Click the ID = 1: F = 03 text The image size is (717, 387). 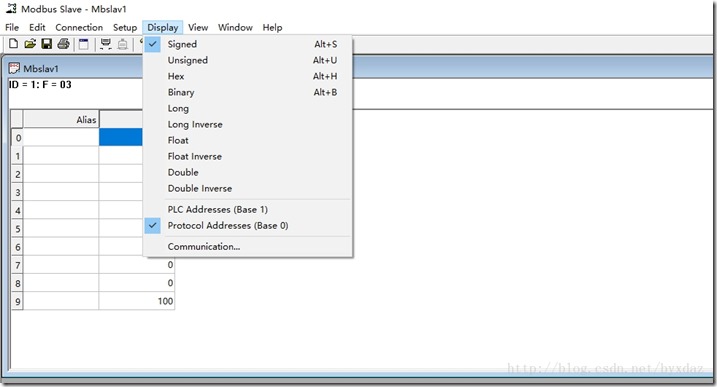click(40, 85)
